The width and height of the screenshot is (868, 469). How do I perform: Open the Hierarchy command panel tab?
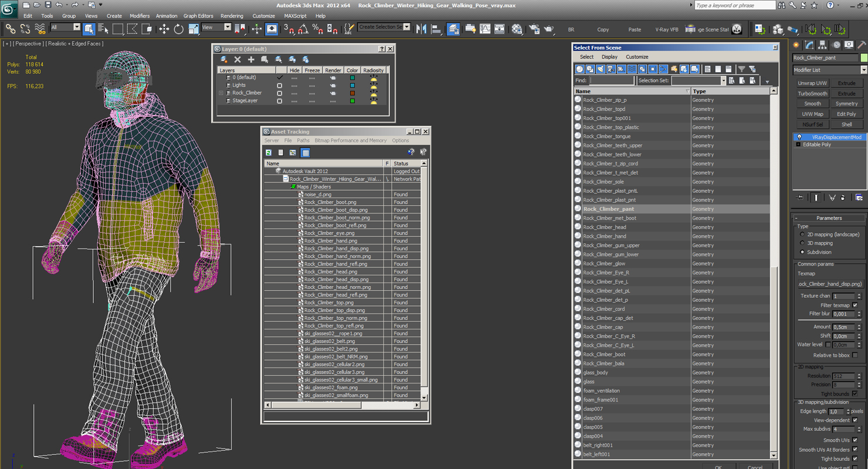point(823,45)
